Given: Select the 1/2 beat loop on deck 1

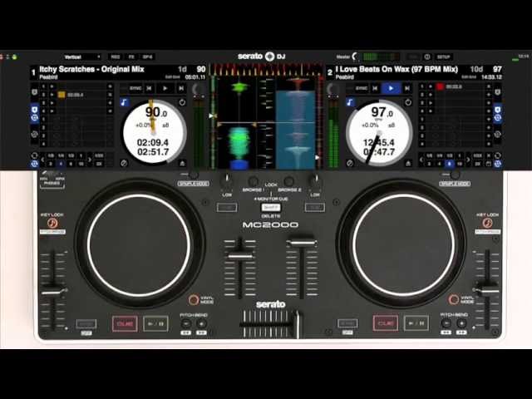Looking at the screenshot, I should point(71,155).
